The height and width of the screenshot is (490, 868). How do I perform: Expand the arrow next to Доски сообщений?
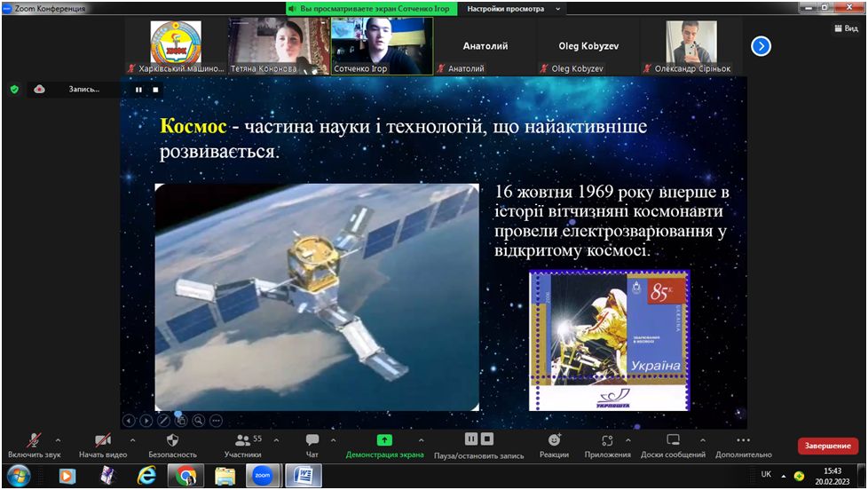(703, 440)
